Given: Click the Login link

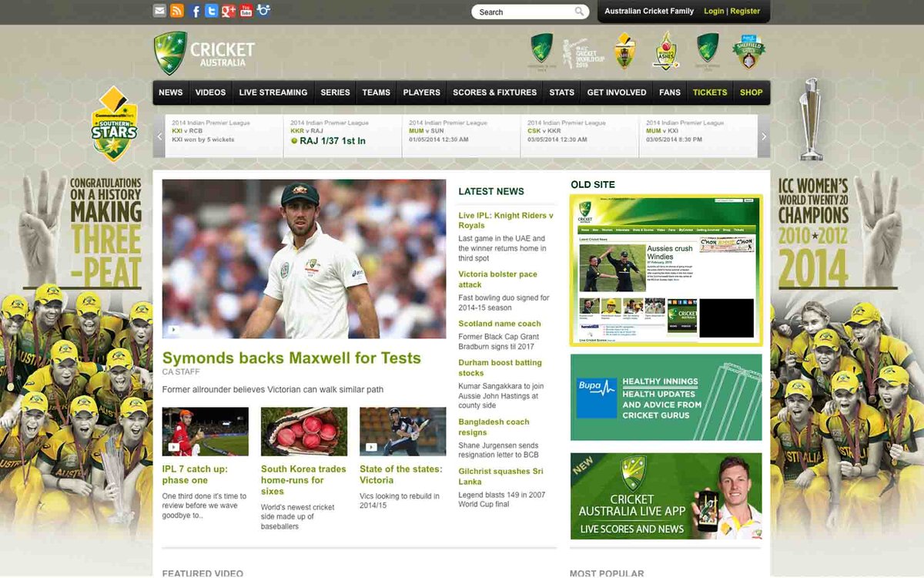Looking at the screenshot, I should (714, 12).
